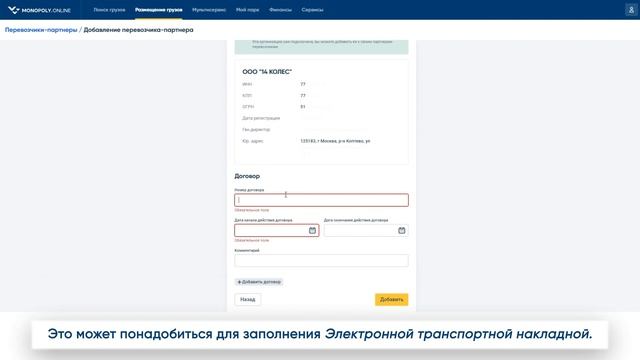Open calendar for contract start date
The height and width of the screenshot is (360, 640).
312,231
